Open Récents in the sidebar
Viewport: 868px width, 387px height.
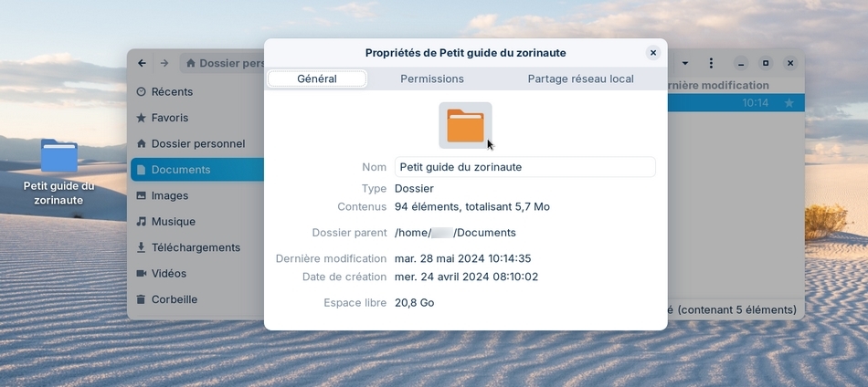pos(171,91)
